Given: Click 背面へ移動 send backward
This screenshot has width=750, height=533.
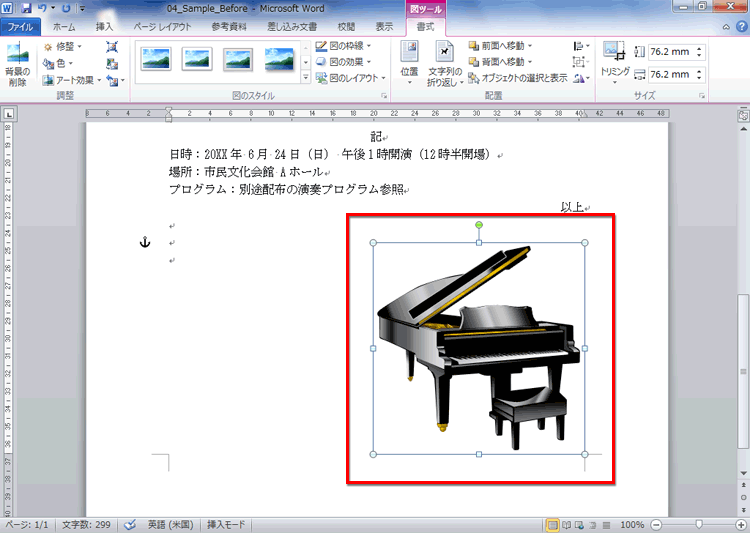Looking at the screenshot, I should tap(501, 62).
